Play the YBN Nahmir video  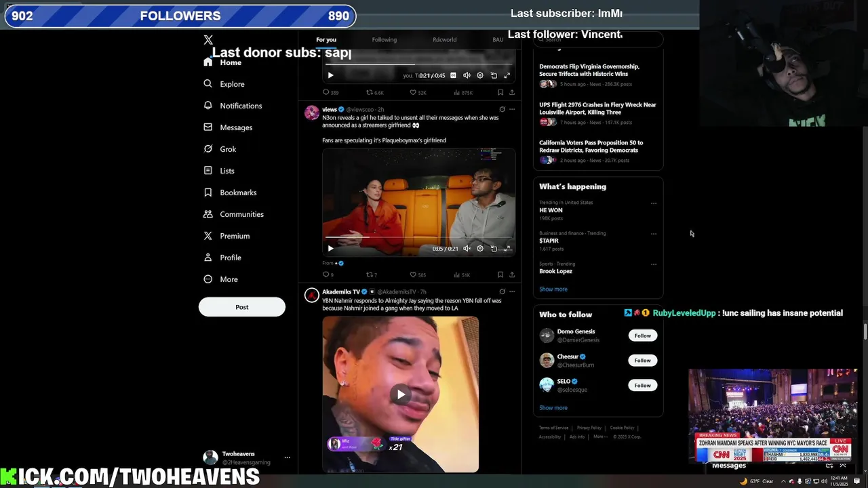click(401, 394)
